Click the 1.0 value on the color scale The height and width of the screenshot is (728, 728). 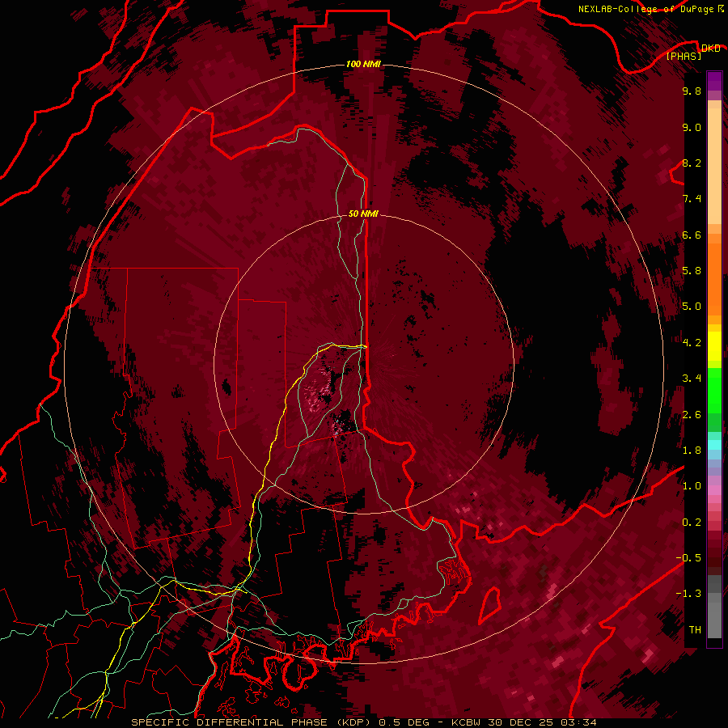click(x=692, y=486)
